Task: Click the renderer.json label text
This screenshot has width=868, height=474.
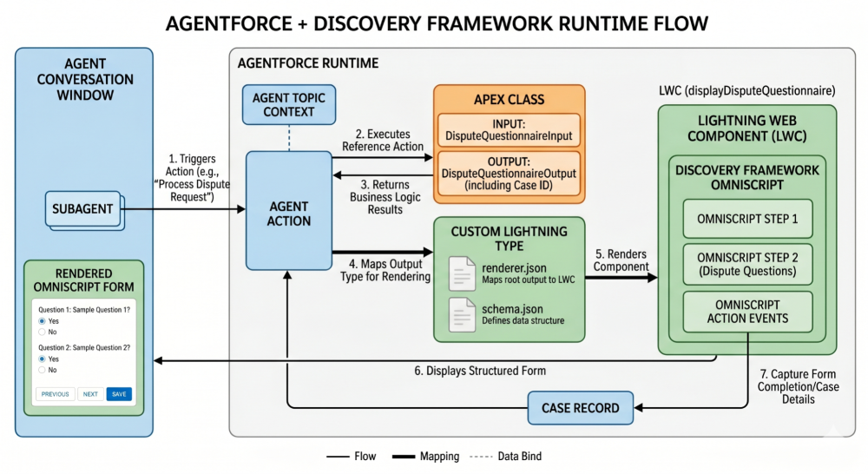Action: [514, 268]
